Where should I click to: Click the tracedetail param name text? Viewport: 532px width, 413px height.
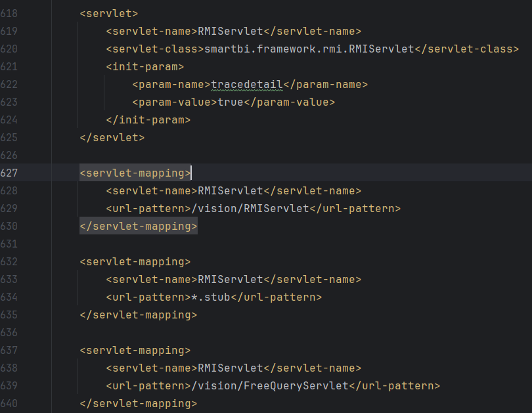(x=246, y=84)
